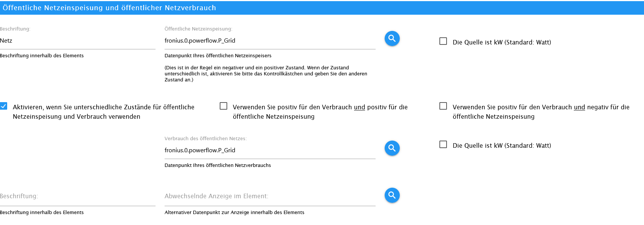Viewport: 644px width, 225px height.
Task: Enable kW source checkbox for Netzeinspeisung
Action: tap(443, 41)
